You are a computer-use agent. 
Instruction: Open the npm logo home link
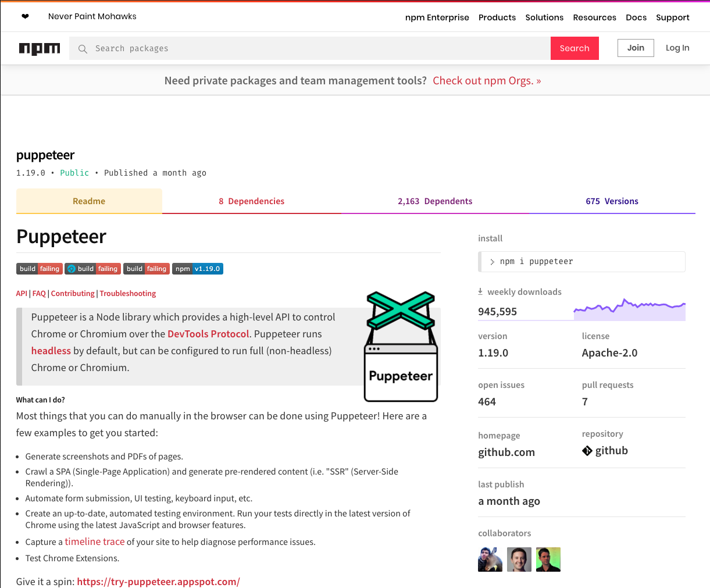(x=40, y=48)
